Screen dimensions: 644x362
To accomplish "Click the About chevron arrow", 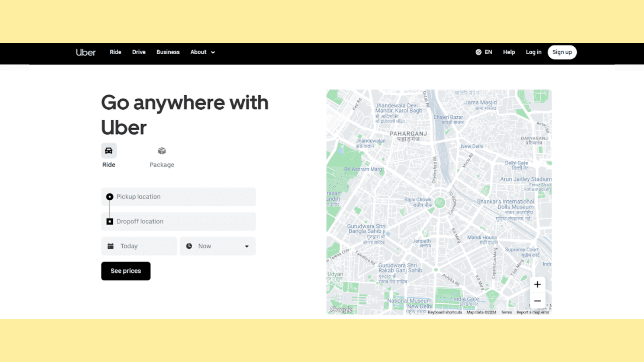I will tap(213, 52).
